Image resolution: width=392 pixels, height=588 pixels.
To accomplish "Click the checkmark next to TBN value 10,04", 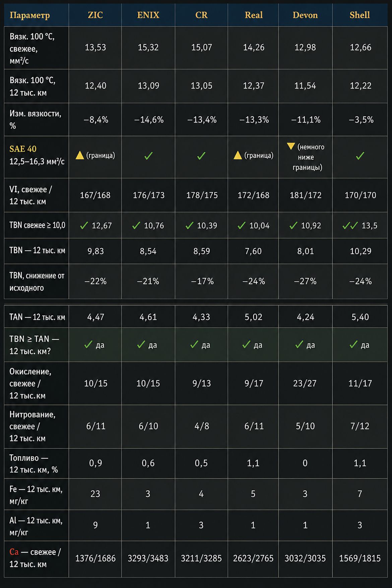I will click(x=242, y=225).
